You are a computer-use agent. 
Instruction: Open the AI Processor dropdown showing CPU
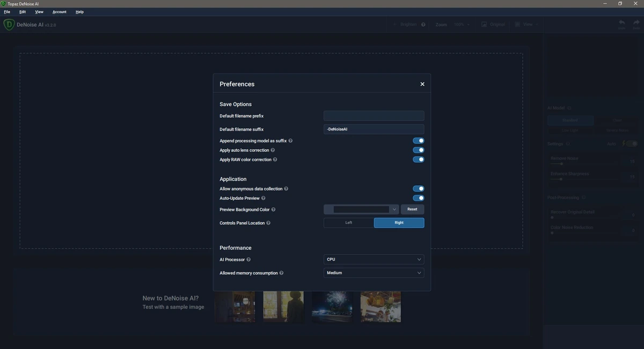coord(374,260)
